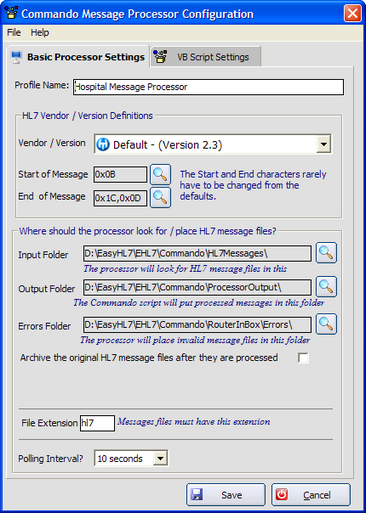366x513 pixels.
Task: Click 'The Commando script will put processed messages' note
Action: 199,303
